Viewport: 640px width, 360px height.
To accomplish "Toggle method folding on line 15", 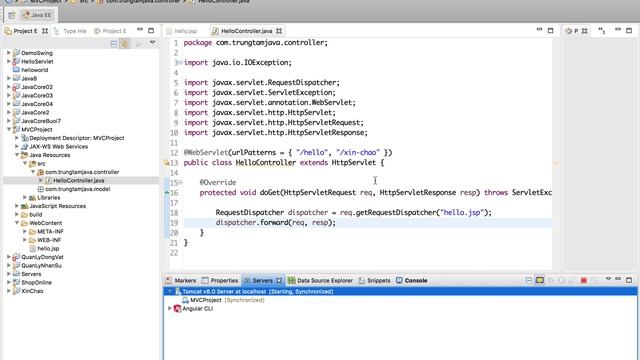I will [180, 182].
